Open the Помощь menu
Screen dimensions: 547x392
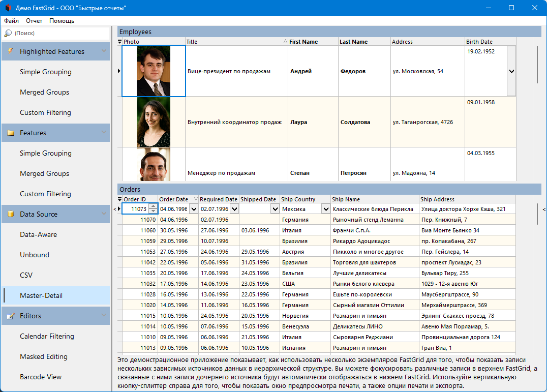62,21
